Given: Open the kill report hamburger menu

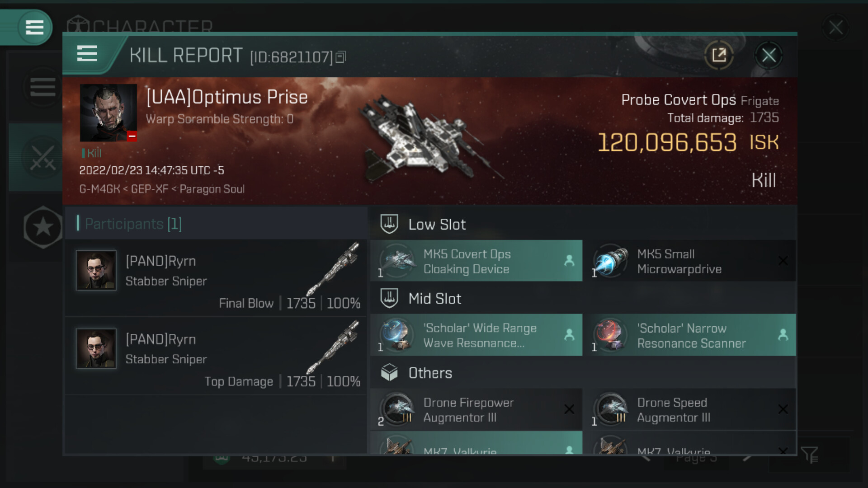Looking at the screenshot, I should (x=87, y=54).
